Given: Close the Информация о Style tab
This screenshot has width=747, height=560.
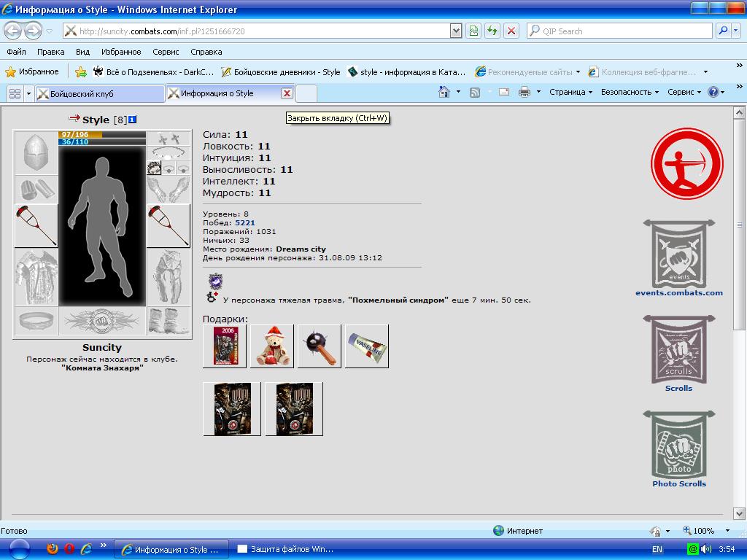Looking at the screenshot, I should coord(287,93).
